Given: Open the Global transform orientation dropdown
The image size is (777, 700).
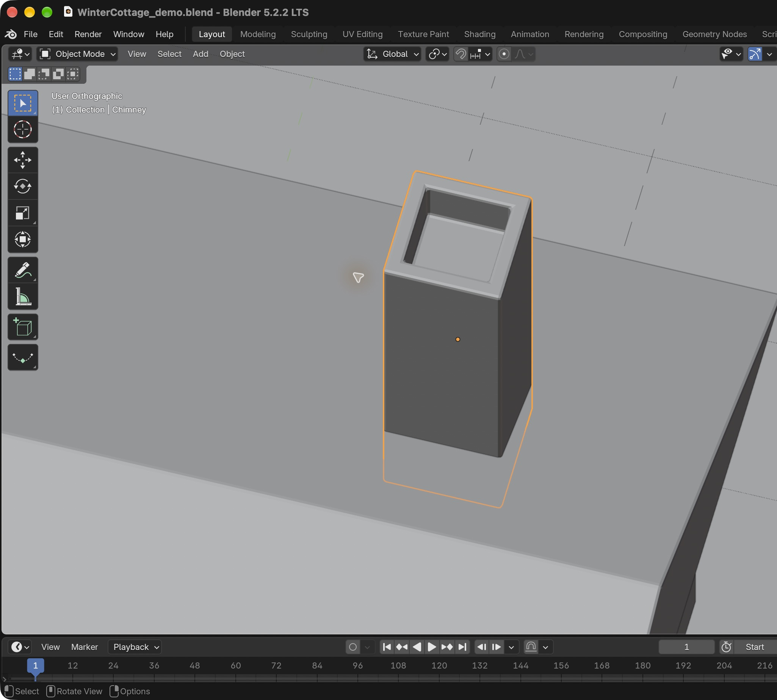Looking at the screenshot, I should pyautogui.click(x=392, y=54).
